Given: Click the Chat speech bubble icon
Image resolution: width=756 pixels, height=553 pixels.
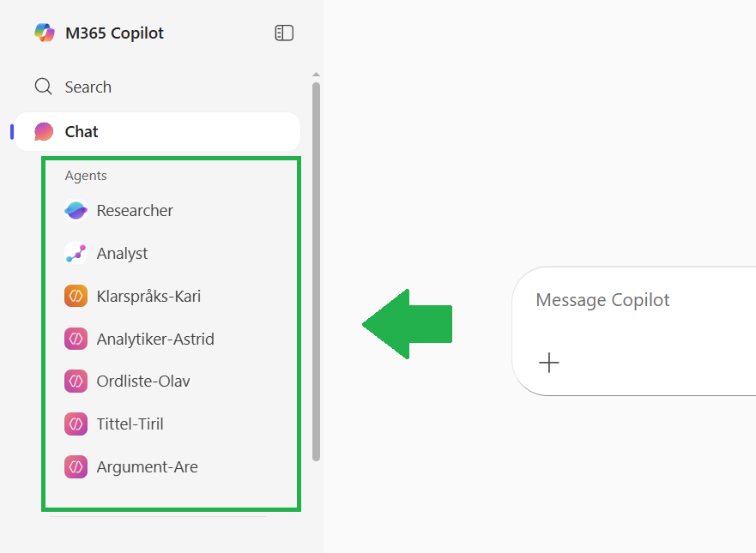Looking at the screenshot, I should [43, 131].
